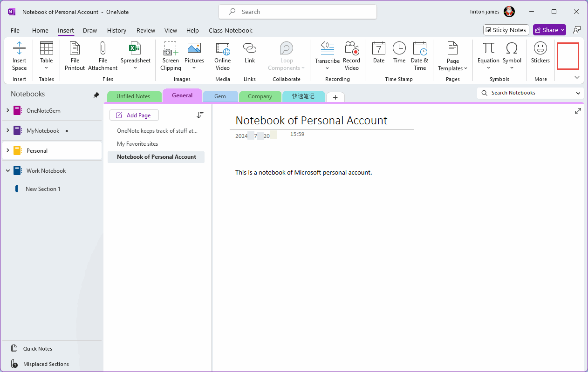
Task: Expand the MyNotebook notebook
Action: (7, 130)
